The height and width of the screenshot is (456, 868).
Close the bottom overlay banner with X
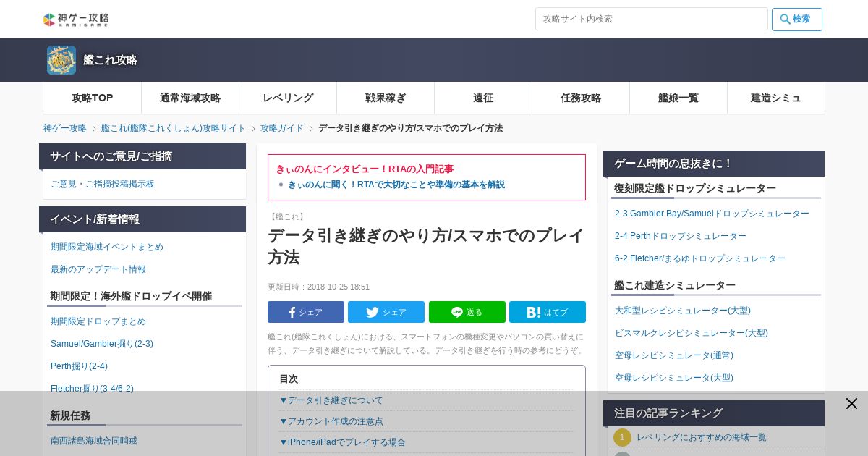pos(851,404)
